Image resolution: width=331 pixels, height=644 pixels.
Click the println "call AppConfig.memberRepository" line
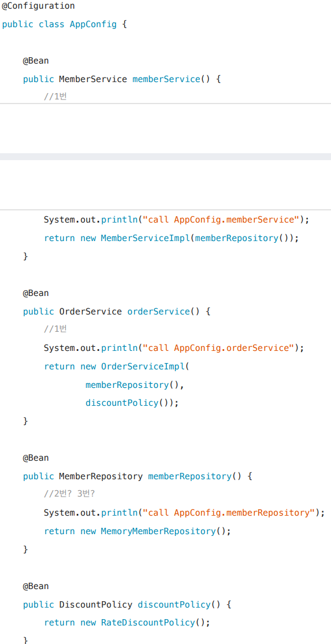tap(184, 513)
